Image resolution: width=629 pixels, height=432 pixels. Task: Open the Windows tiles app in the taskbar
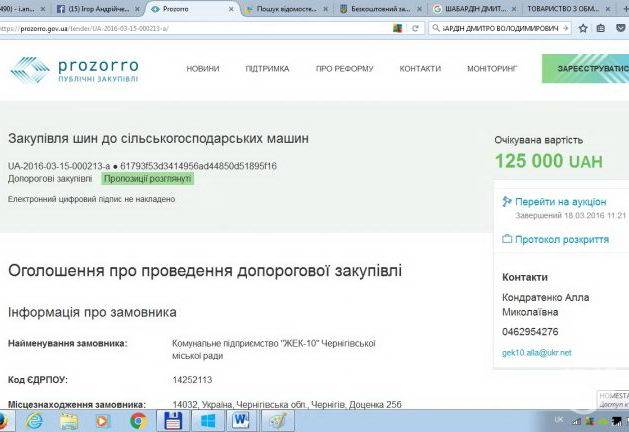pos(208,420)
